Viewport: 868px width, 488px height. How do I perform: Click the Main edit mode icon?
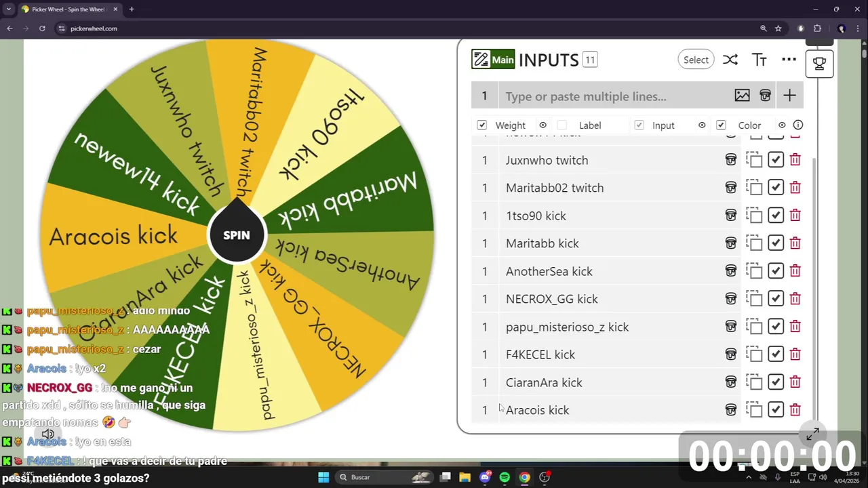[493, 60]
